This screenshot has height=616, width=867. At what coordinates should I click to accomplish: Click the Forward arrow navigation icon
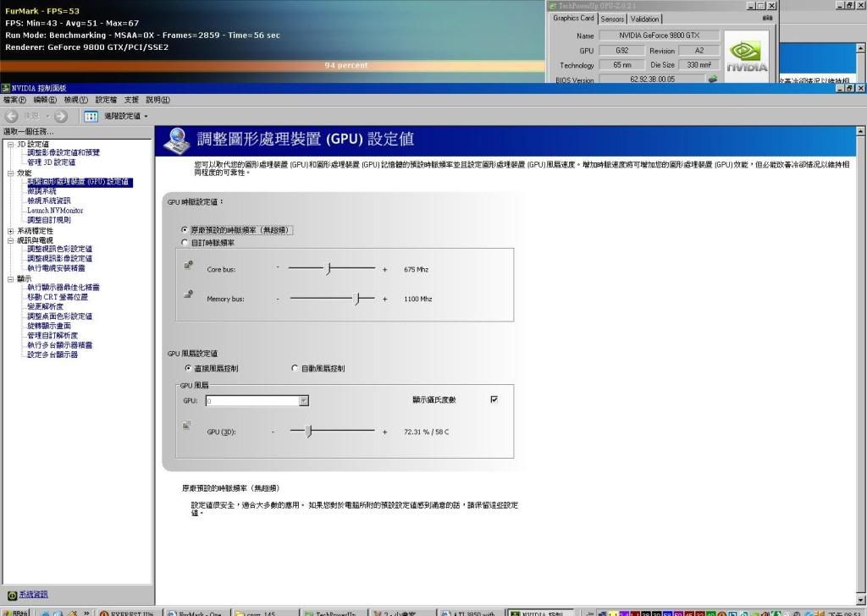point(61,116)
